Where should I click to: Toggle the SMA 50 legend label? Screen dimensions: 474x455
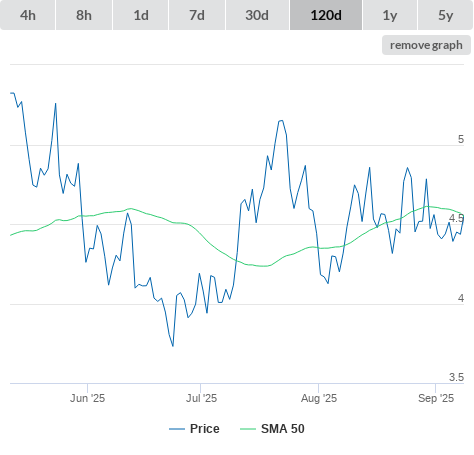click(x=283, y=429)
